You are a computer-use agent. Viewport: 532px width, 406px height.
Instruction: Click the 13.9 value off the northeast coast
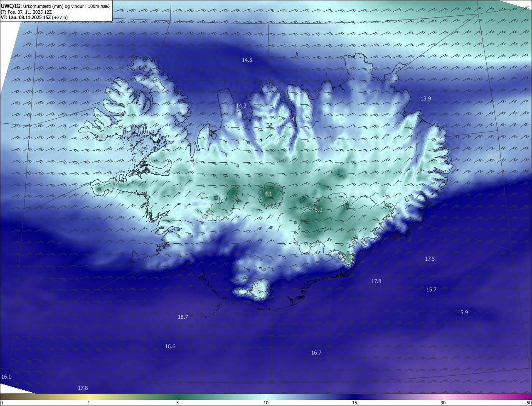pos(426,99)
